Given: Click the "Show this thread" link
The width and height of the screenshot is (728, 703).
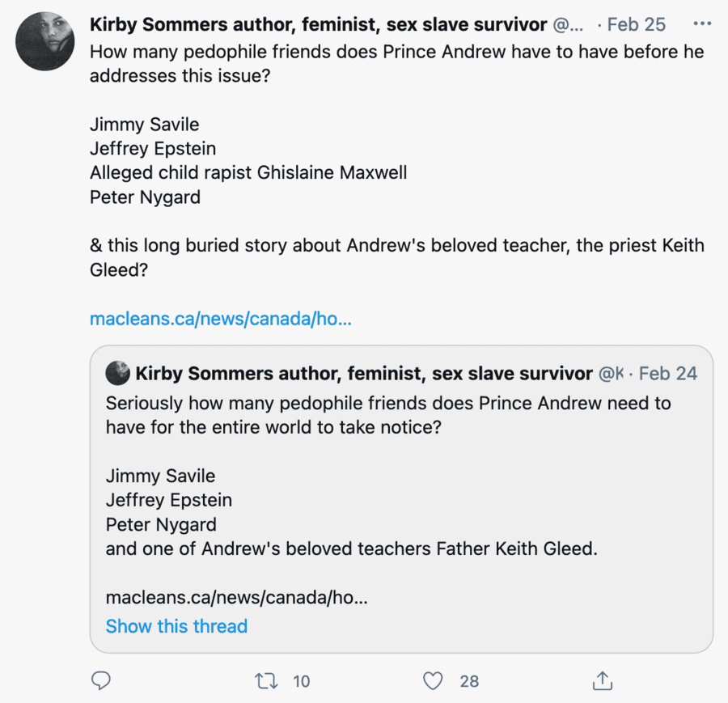Looking at the screenshot, I should pos(176,626).
